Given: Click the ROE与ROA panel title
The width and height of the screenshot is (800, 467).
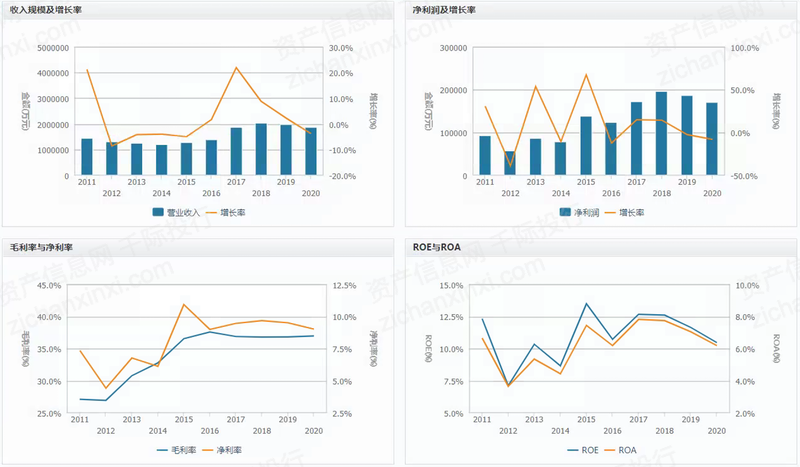Looking at the screenshot, I should 438,246.
